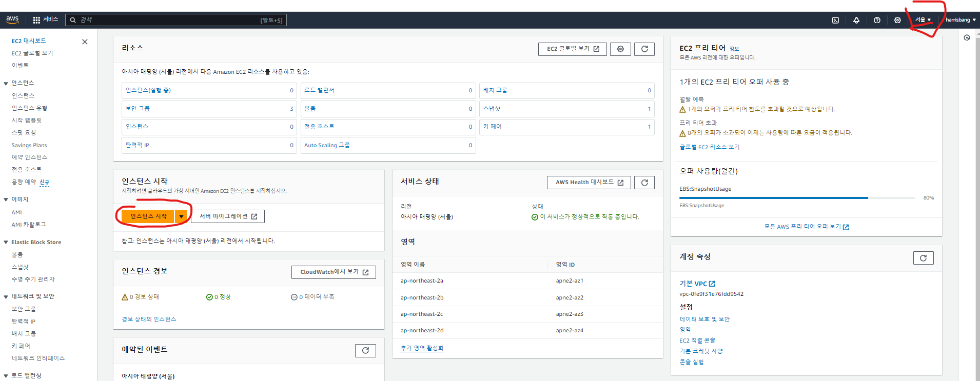Click the insufficient data status icon

coord(294,297)
